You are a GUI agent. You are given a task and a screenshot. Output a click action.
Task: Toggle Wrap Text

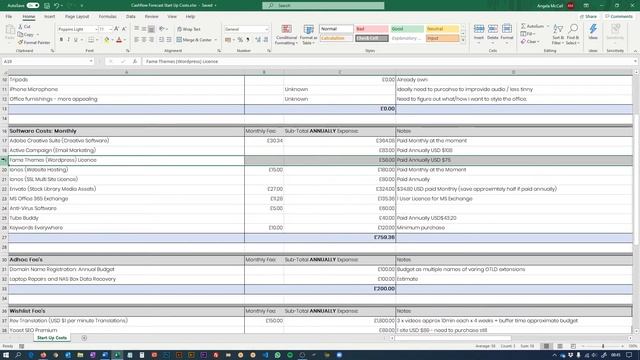pos(189,29)
